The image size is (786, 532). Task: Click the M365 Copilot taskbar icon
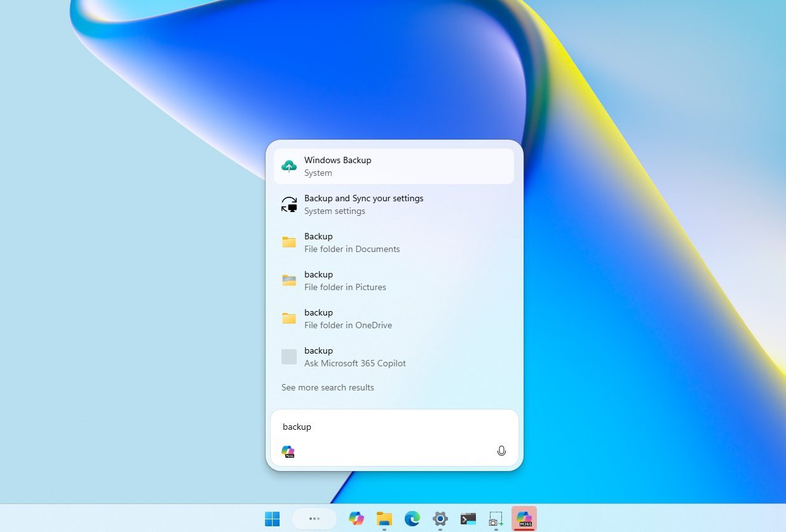524,519
